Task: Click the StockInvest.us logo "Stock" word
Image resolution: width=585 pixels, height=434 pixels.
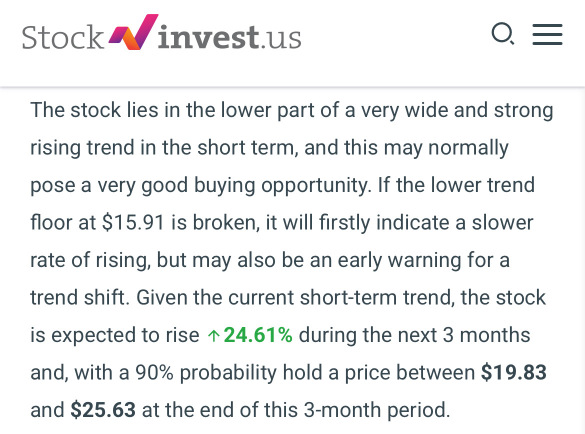Action: 63,37
